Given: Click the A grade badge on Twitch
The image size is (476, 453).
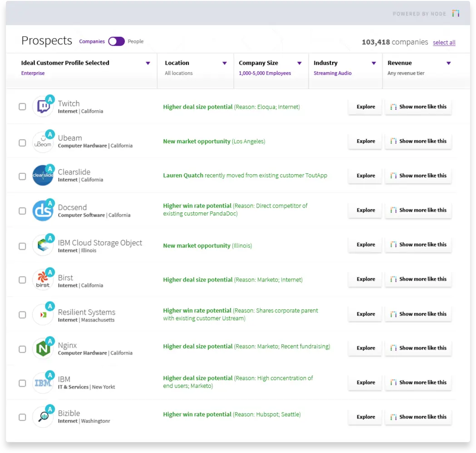Looking at the screenshot, I should click(50, 99).
